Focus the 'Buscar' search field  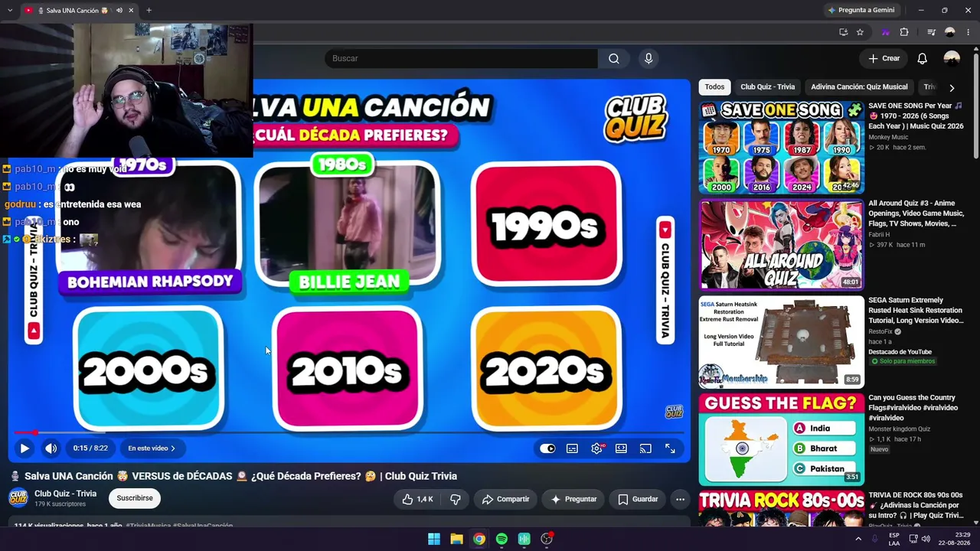pyautogui.click(x=462, y=58)
